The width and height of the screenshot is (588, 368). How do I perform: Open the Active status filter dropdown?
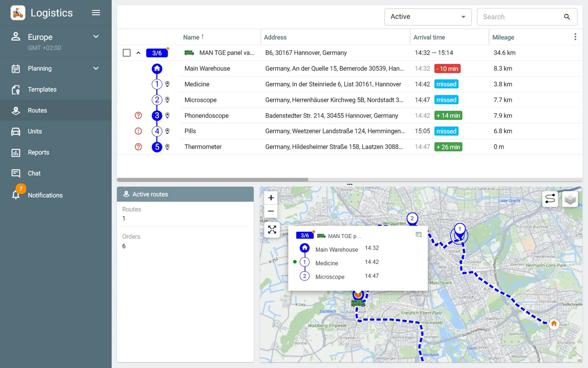click(x=428, y=17)
